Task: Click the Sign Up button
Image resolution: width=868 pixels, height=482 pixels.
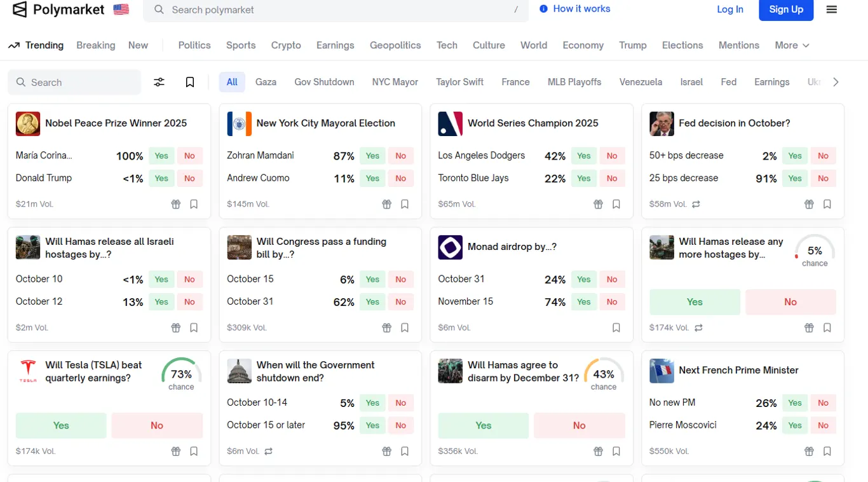Action: coord(786,10)
